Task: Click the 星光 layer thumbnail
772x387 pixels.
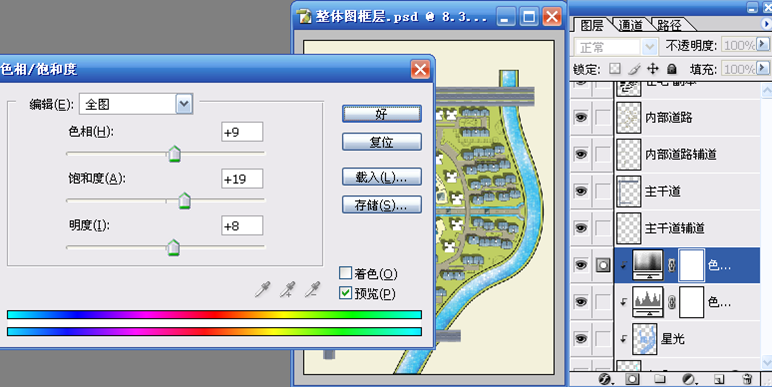Action: pos(645,339)
